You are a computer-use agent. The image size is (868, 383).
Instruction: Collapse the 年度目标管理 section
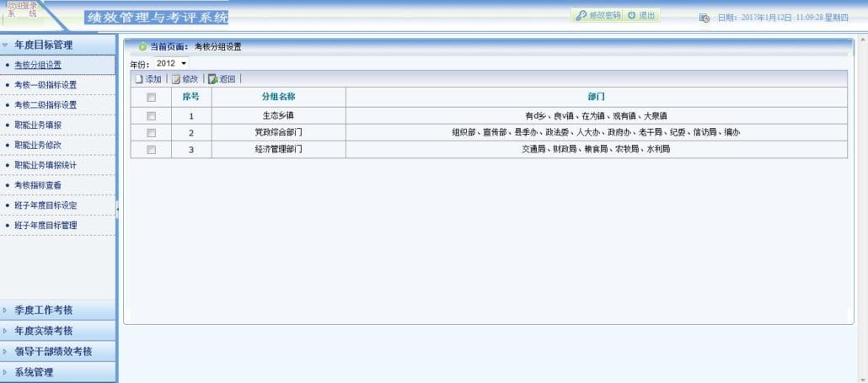[x=58, y=45]
